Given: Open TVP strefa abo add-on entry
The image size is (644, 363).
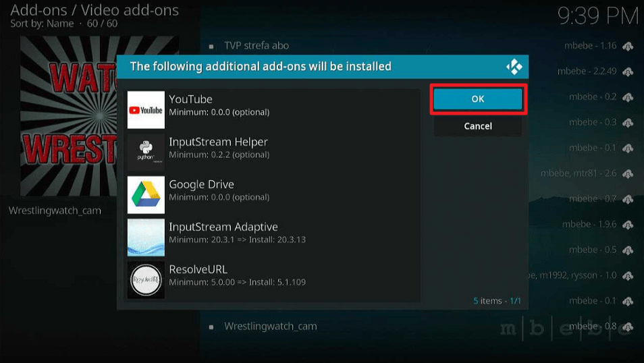Looking at the screenshot, I should [x=257, y=46].
